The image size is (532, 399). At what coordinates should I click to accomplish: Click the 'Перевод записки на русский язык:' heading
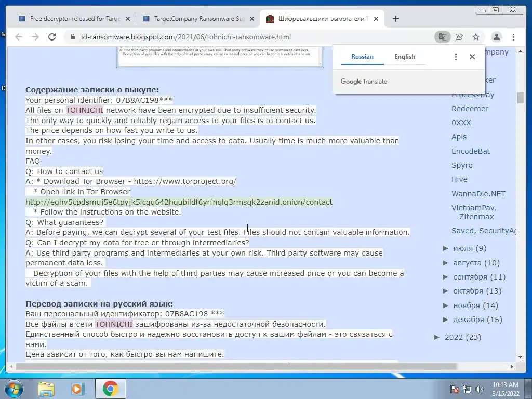pos(99,303)
